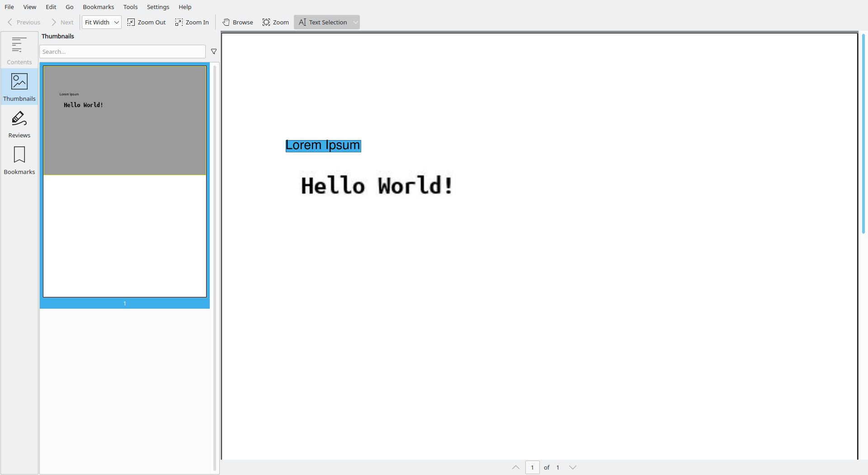Click the Previous page button
Image resolution: width=868 pixels, height=475 pixels.
pyautogui.click(x=23, y=22)
